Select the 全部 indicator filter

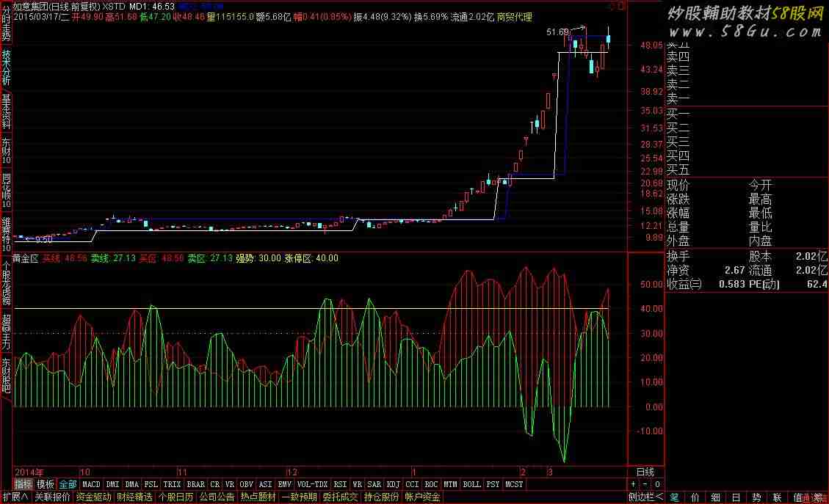point(68,484)
